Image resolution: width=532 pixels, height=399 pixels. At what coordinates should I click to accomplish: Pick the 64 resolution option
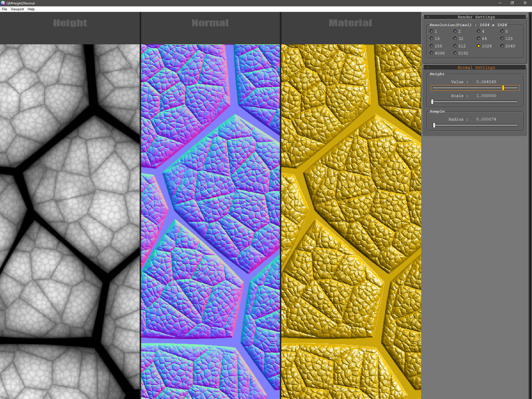479,39
